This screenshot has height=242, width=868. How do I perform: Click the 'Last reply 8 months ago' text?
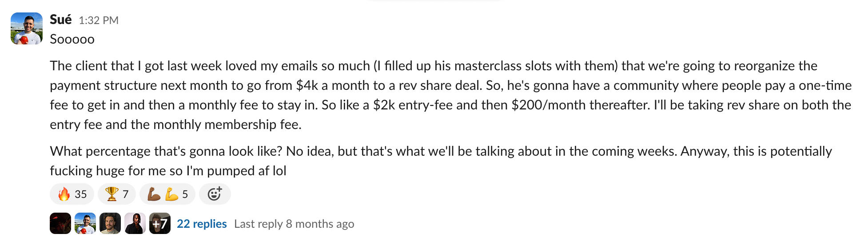click(294, 224)
